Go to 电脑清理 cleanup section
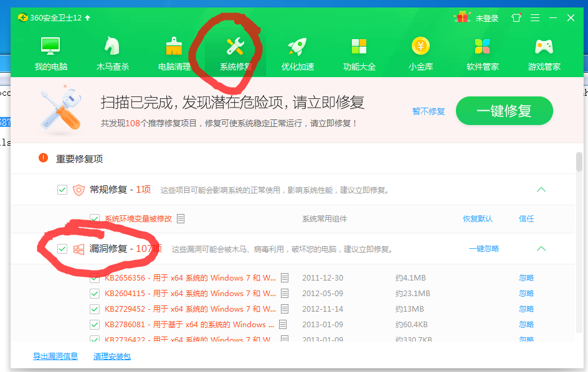 click(174, 53)
